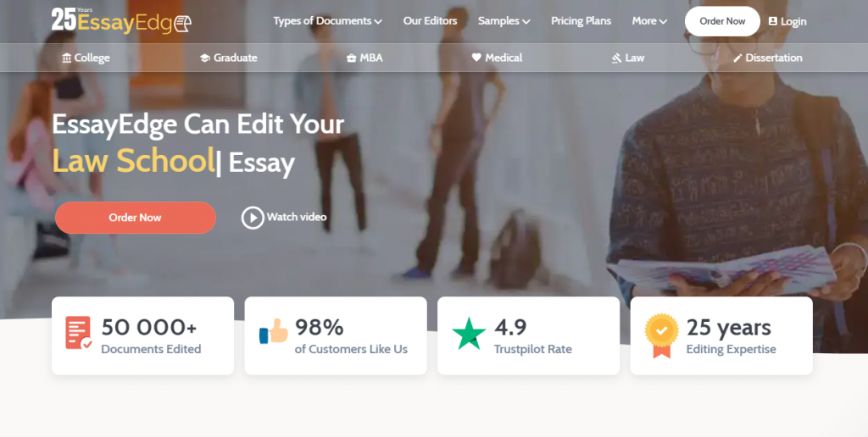Expand the Types of Documents dropdown
The image size is (868, 437).
(327, 21)
